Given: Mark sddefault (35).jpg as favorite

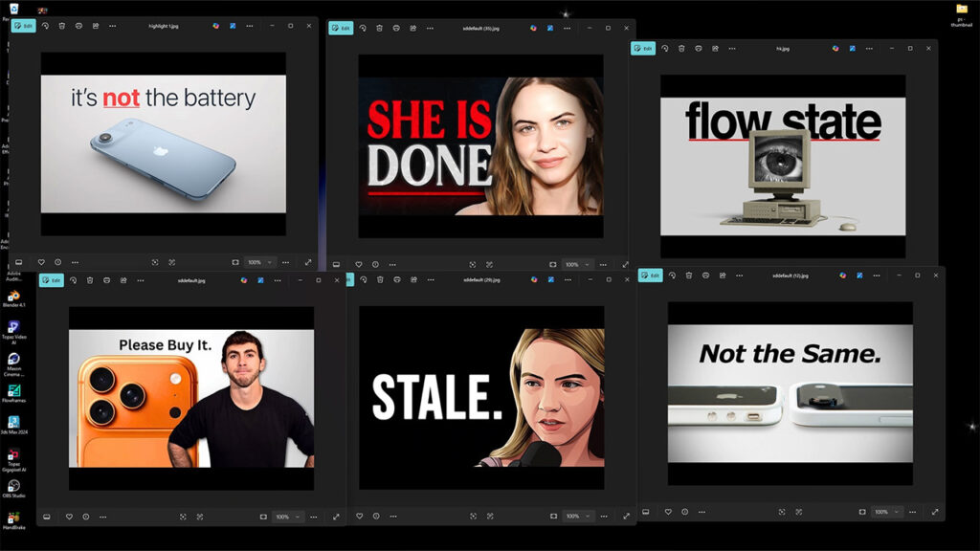Looking at the screenshot, I should [x=359, y=264].
